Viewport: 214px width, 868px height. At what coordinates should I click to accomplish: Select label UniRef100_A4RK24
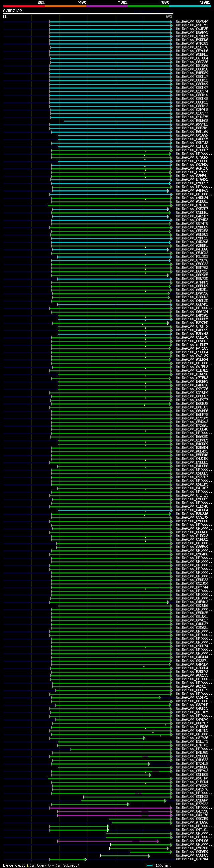(x=192, y=198)
